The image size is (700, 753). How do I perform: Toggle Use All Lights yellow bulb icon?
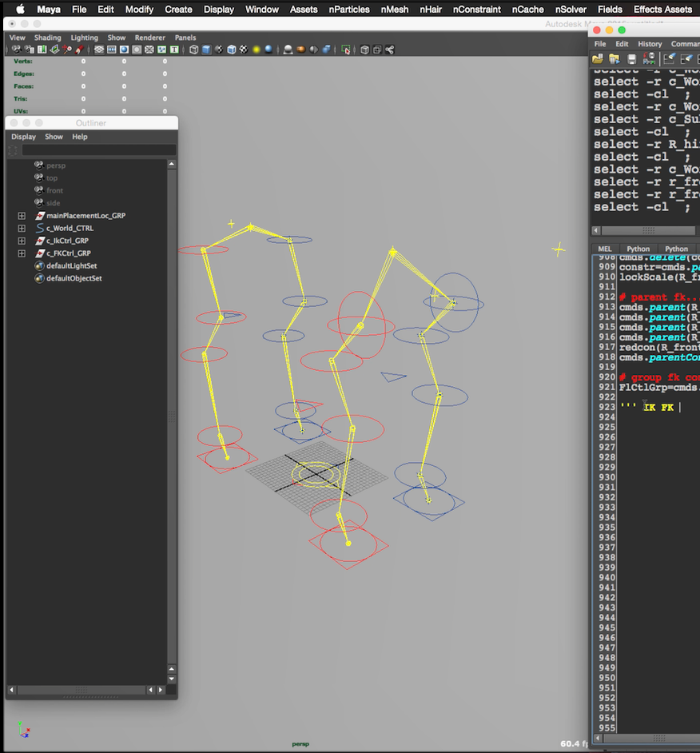pyautogui.click(x=257, y=50)
